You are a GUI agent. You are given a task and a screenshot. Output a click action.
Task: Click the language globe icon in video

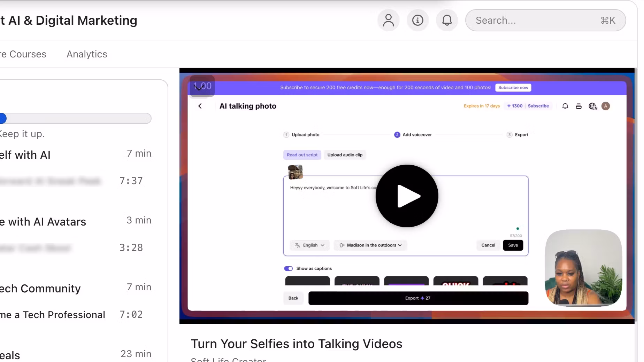click(592, 106)
